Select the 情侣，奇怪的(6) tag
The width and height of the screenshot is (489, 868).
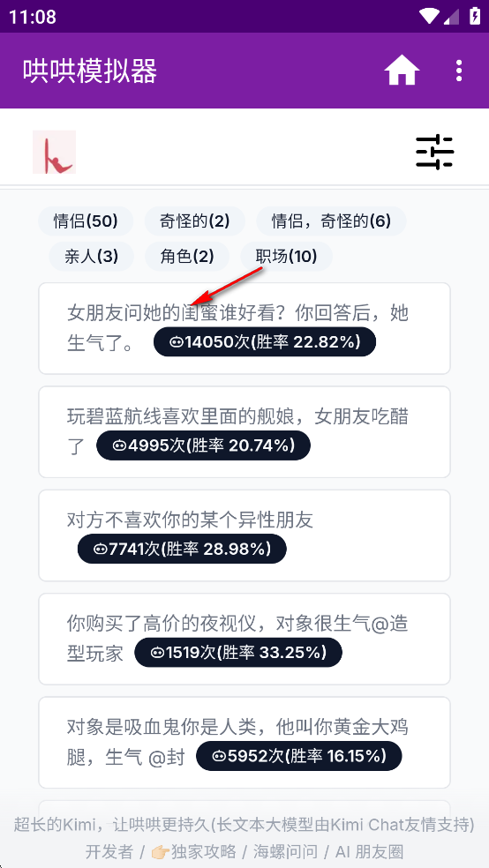(x=331, y=221)
